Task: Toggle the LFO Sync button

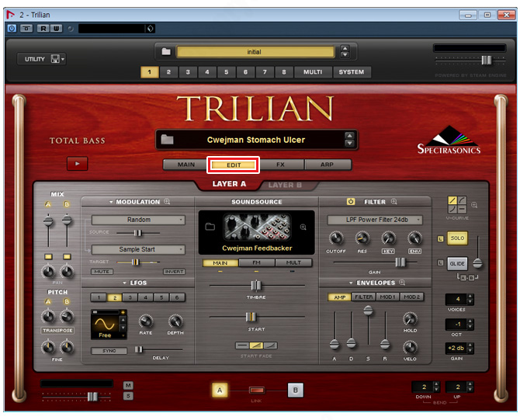Action: 109,351
